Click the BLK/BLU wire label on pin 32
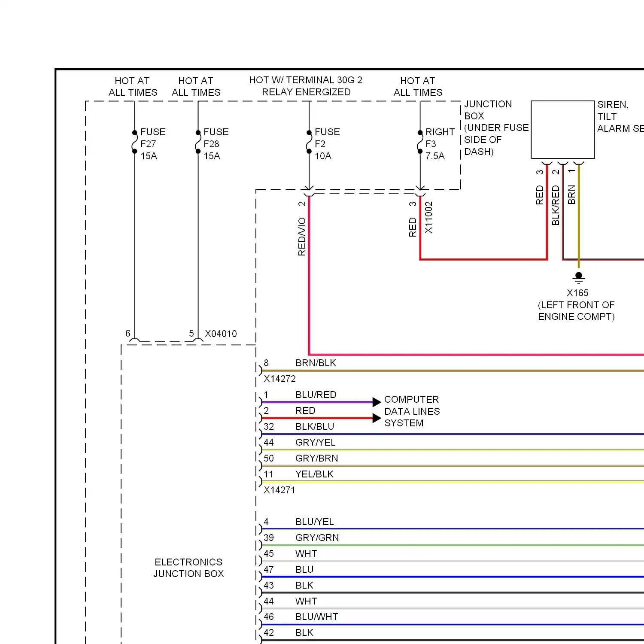Viewport: 644px width, 644px height. pyautogui.click(x=315, y=426)
